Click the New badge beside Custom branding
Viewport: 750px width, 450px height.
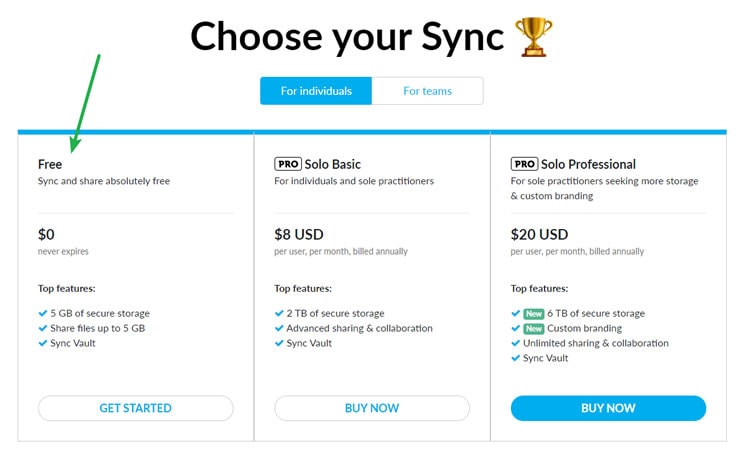click(x=534, y=329)
